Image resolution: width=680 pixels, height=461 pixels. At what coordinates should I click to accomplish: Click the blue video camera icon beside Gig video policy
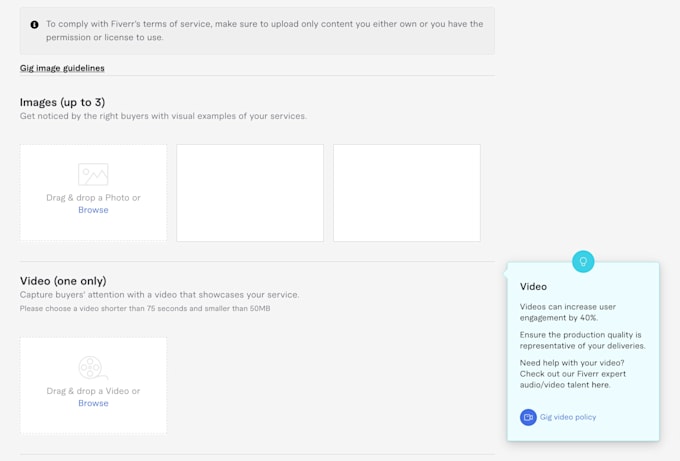coord(528,417)
